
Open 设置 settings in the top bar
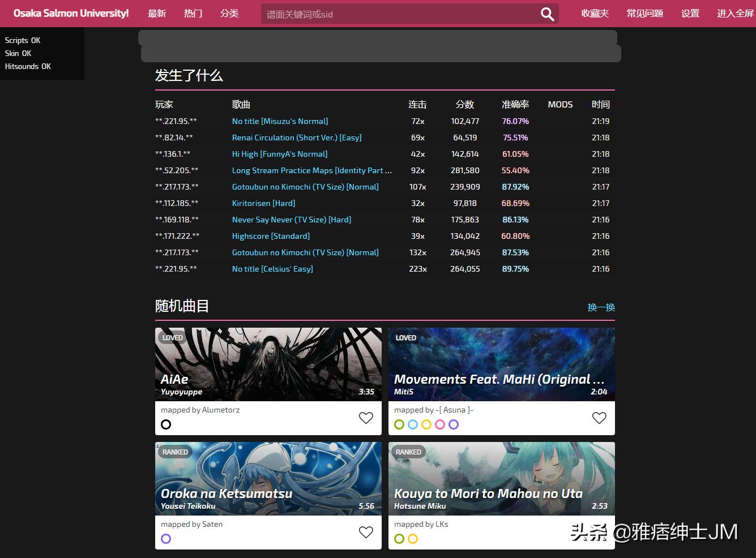click(x=690, y=14)
